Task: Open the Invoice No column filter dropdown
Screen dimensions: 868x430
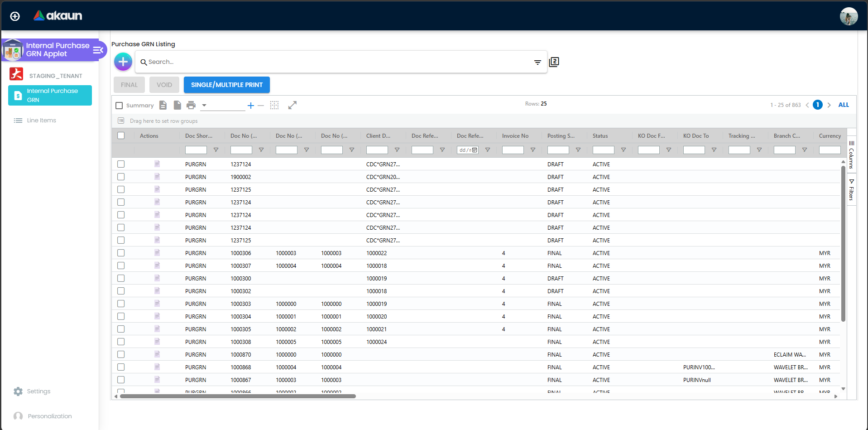Action: coord(533,150)
